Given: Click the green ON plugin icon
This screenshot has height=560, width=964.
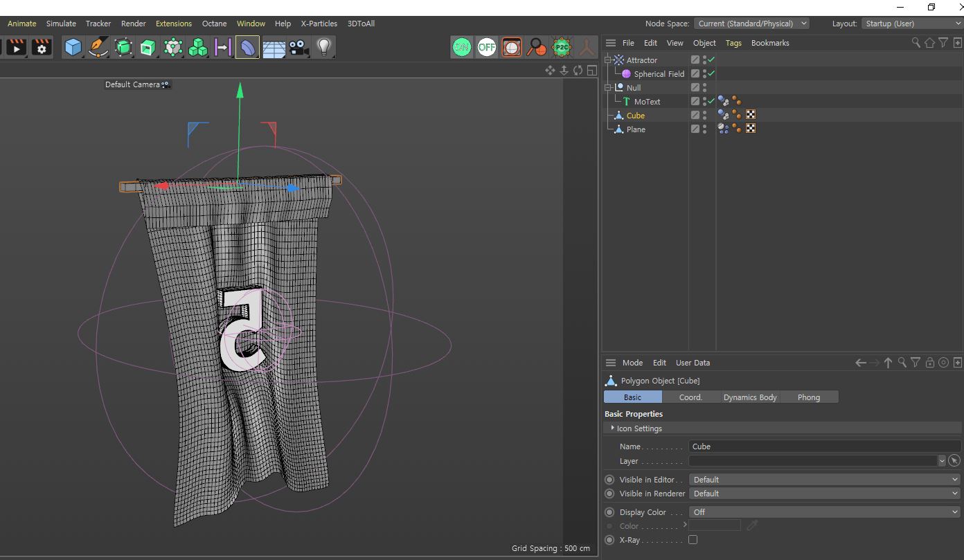Looking at the screenshot, I should (461, 47).
